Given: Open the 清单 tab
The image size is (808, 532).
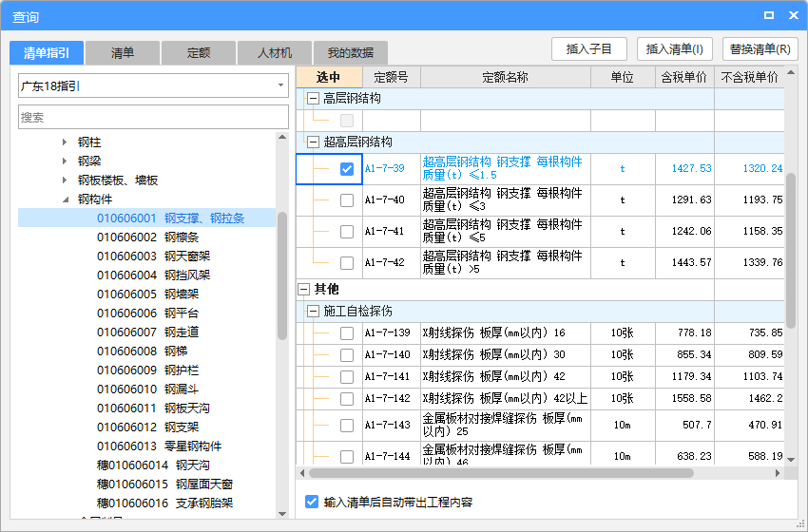Looking at the screenshot, I should [122, 52].
